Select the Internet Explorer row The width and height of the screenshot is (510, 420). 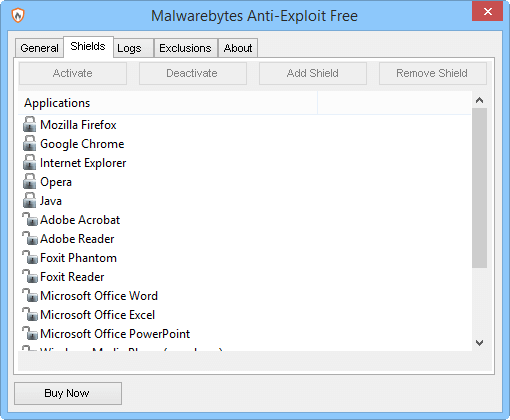pos(245,163)
